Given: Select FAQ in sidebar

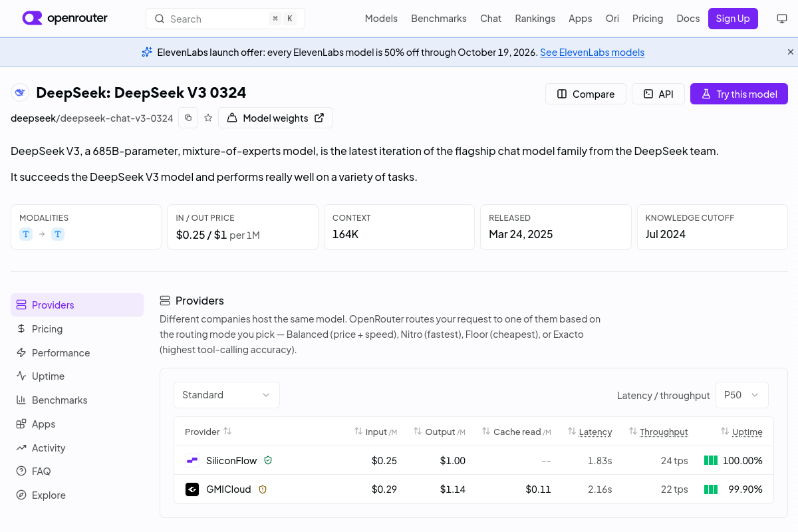Looking at the screenshot, I should point(77,471).
